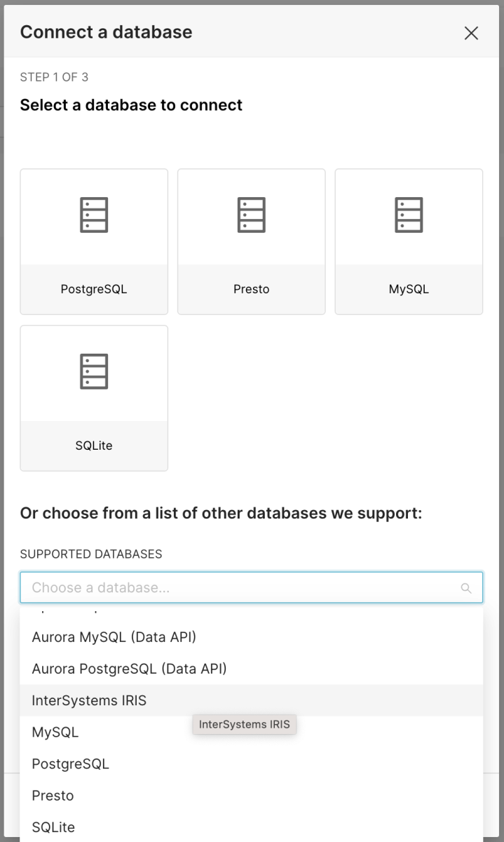Select the PostgreSQL card label

(x=94, y=289)
